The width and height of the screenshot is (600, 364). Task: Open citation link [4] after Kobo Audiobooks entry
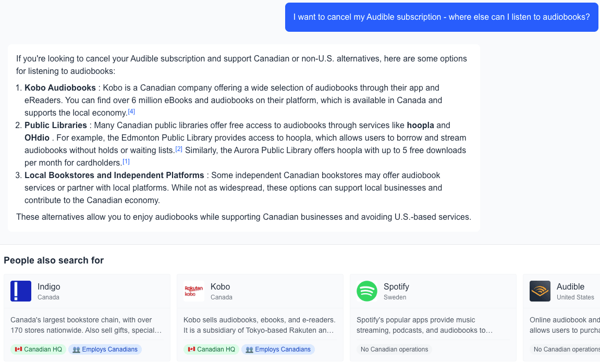(x=131, y=111)
